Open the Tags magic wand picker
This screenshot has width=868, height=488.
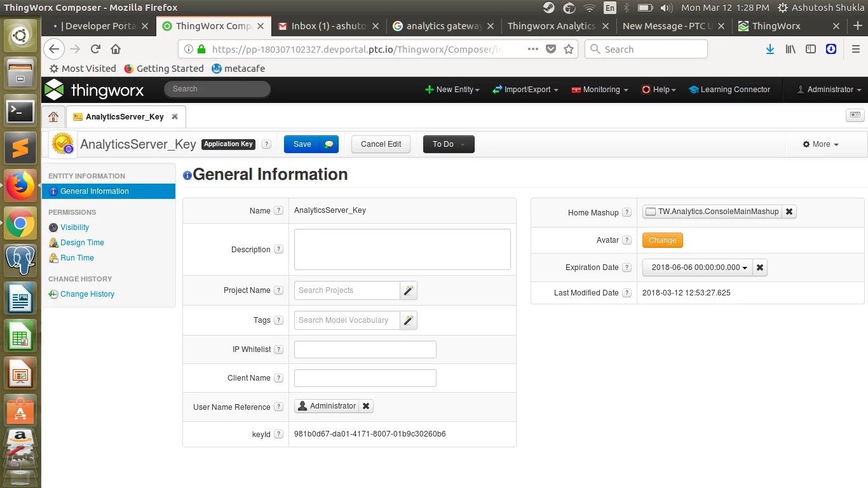click(409, 320)
